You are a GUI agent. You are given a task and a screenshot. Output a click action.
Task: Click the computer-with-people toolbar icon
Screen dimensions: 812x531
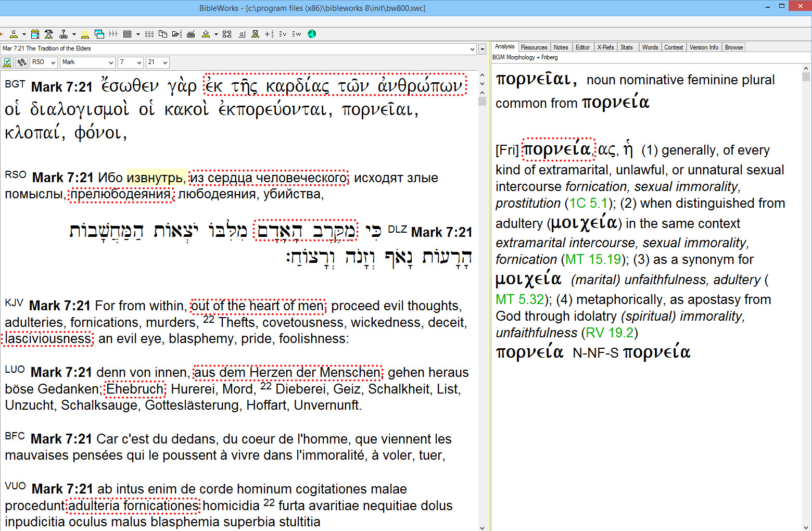255,34
